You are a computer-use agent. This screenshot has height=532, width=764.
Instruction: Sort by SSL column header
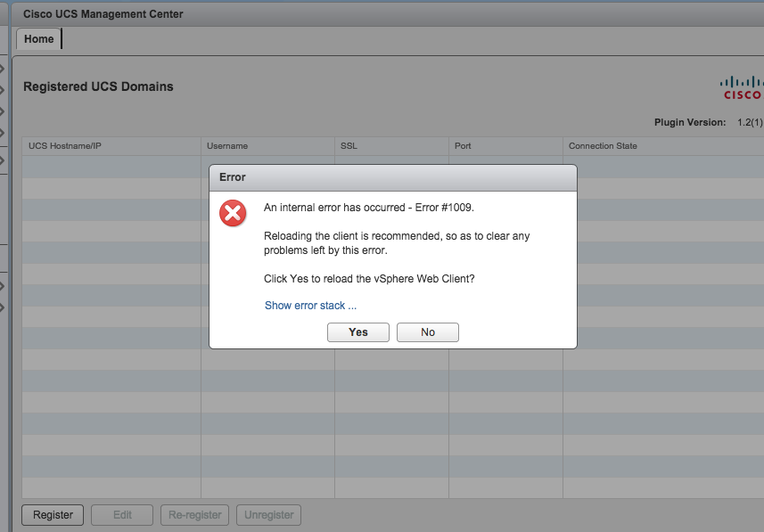point(391,146)
